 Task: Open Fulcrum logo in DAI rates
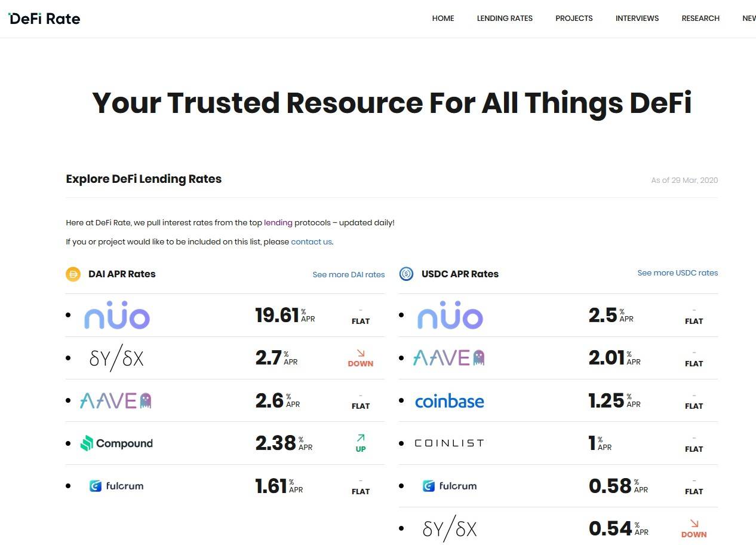(116, 486)
